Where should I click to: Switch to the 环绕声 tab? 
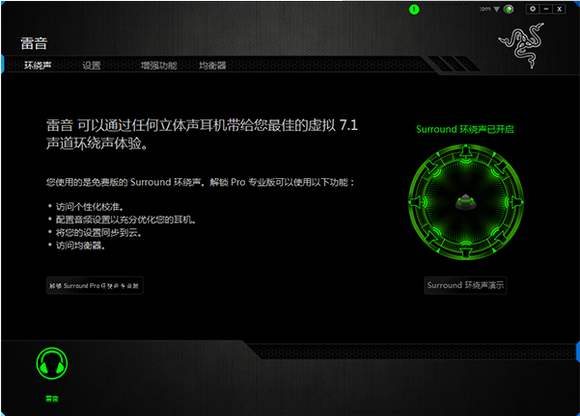coord(38,65)
